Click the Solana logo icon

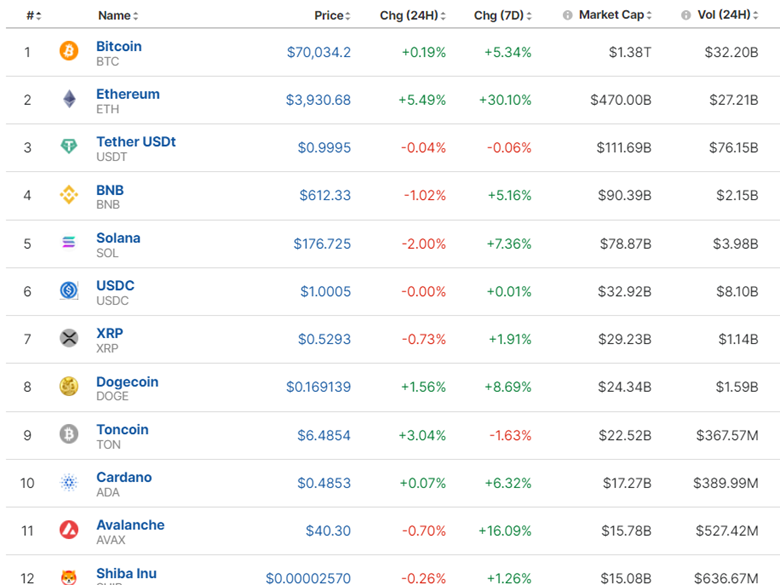pos(69,242)
